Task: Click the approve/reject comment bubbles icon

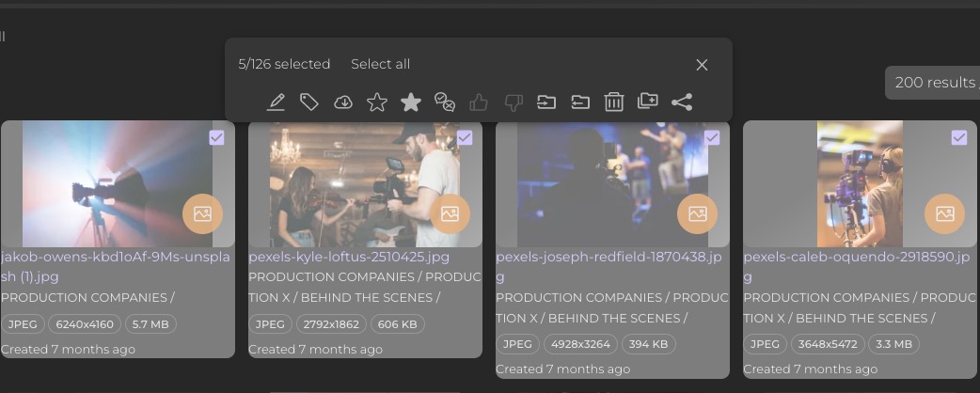Action: [445, 102]
